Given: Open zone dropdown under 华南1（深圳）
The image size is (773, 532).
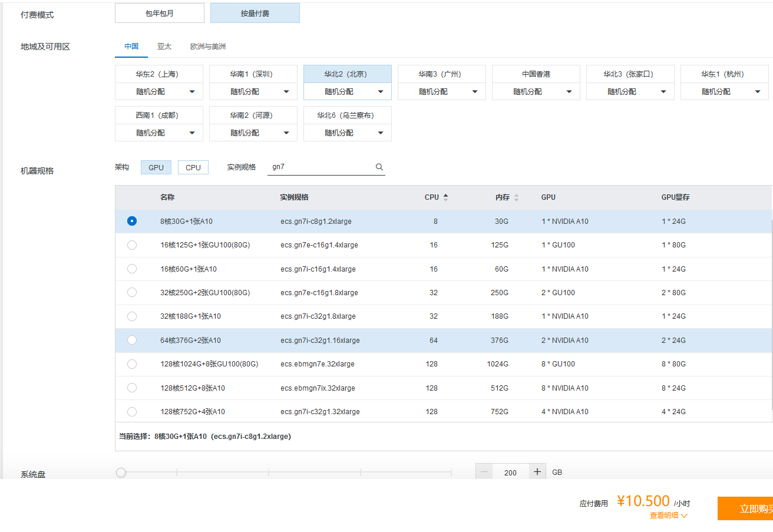Looking at the screenshot, I should [x=253, y=91].
